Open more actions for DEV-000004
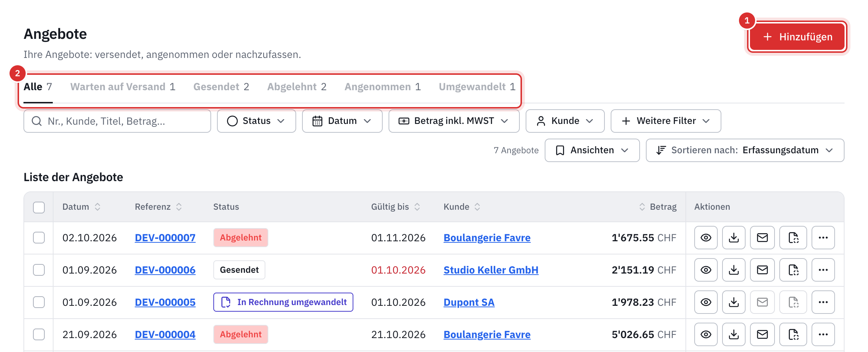 [x=823, y=334]
